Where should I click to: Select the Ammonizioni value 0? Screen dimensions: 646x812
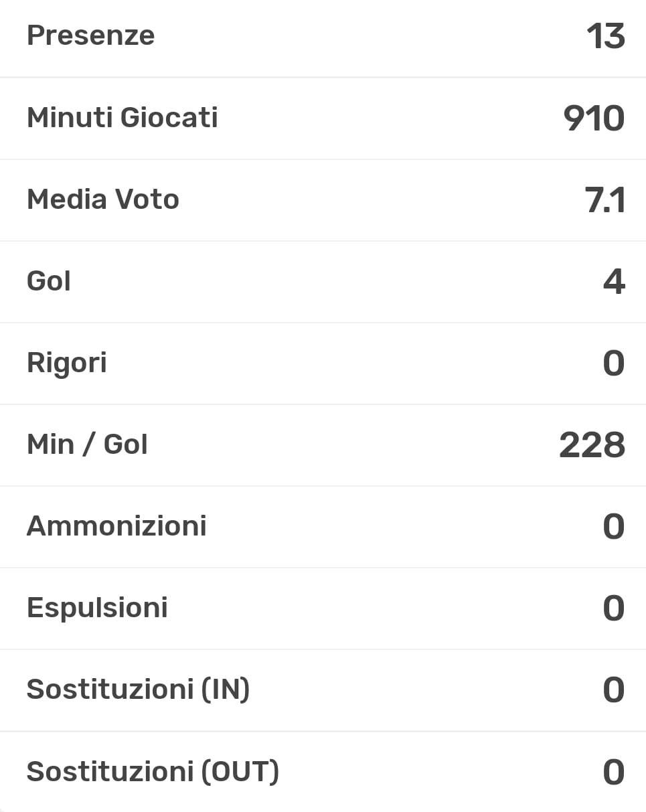click(x=614, y=527)
